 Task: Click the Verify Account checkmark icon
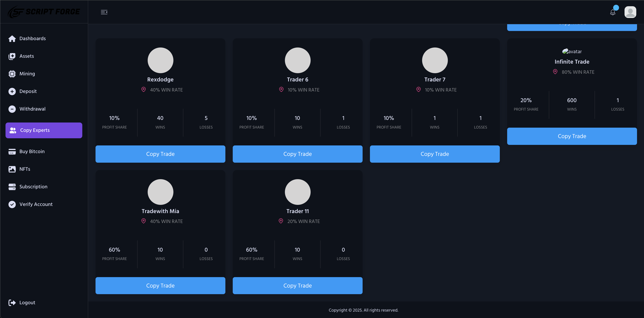click(x=12, y=204)
